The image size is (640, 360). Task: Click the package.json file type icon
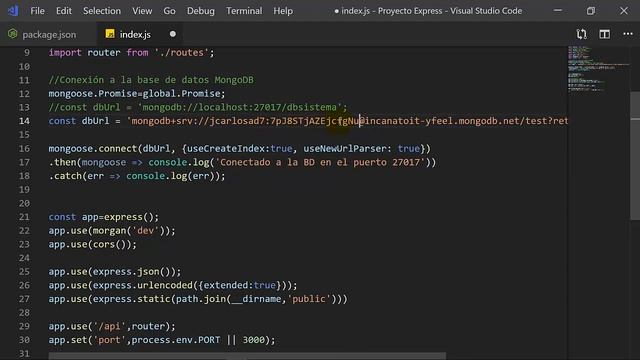pos(13,34)
